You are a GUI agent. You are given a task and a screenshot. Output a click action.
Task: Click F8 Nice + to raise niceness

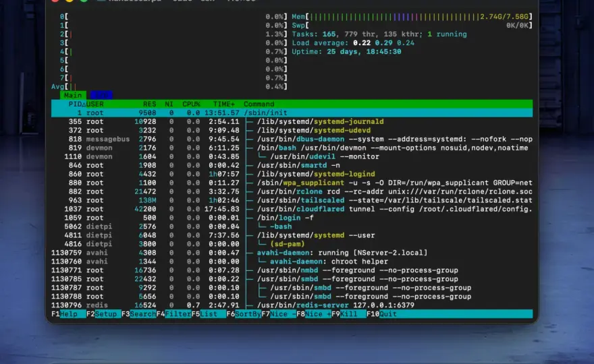(314, 314)
